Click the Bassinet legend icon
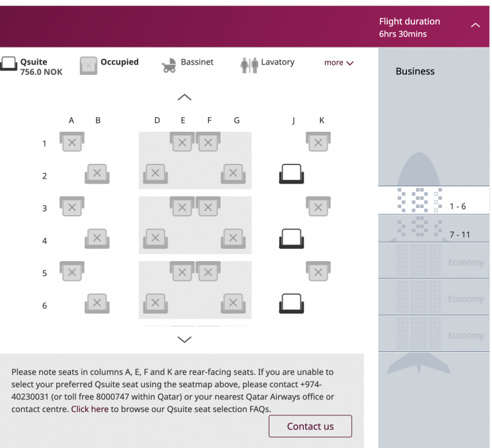This screenshot has width=492, height=448. click(169, 65)
